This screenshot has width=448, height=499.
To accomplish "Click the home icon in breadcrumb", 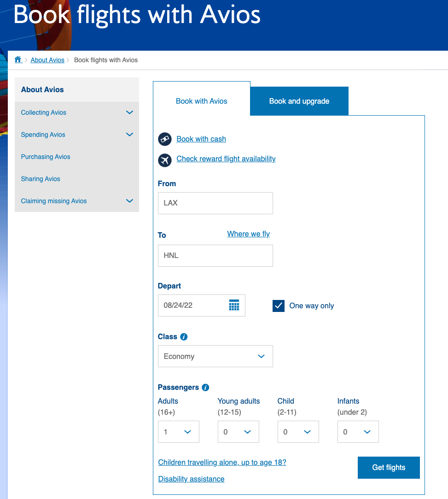I will point(18,59).
